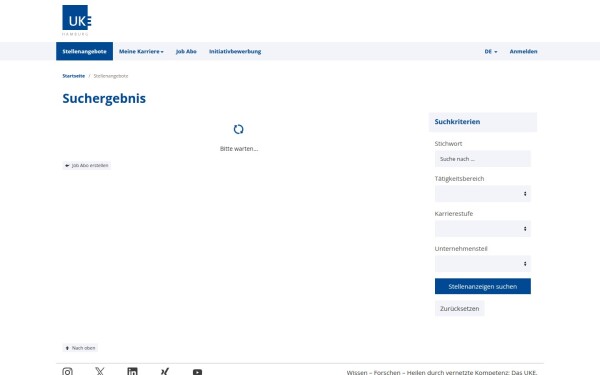Open the DE language dropdown
Viewport: 600px width, 375px height.
coord(491,51)
